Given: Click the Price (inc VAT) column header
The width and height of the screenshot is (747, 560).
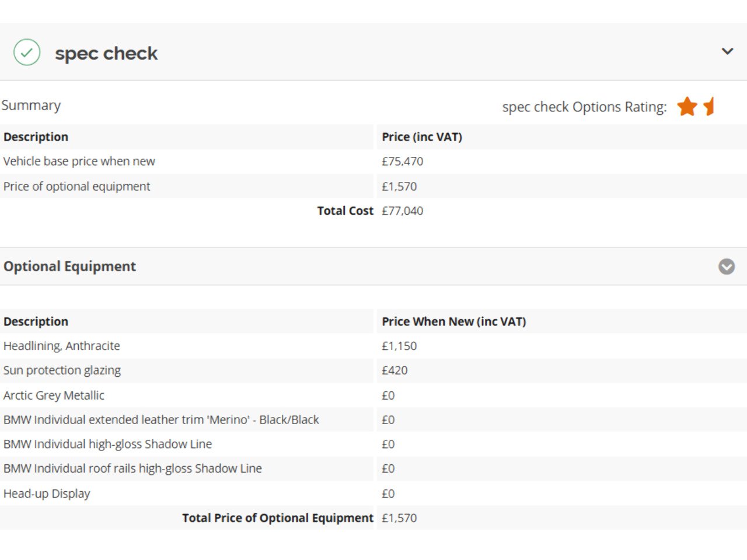Looking at the screenshot, I should [x=421, y=137].
